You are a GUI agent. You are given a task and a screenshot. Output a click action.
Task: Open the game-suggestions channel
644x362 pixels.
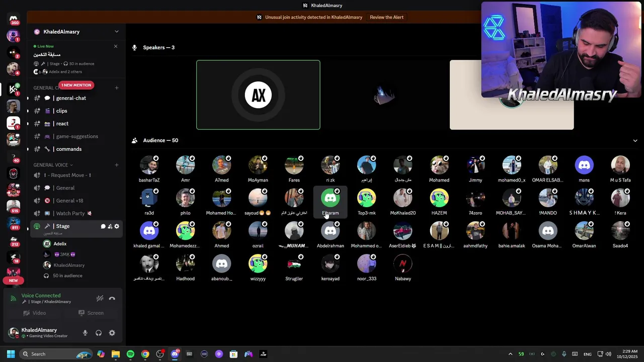(75, 136)
